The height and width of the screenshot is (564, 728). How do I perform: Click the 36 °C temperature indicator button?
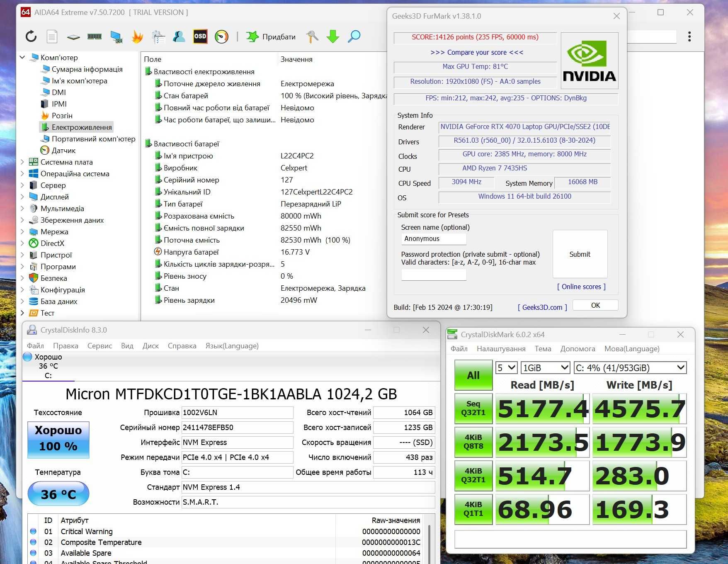(x=58, y=494)
